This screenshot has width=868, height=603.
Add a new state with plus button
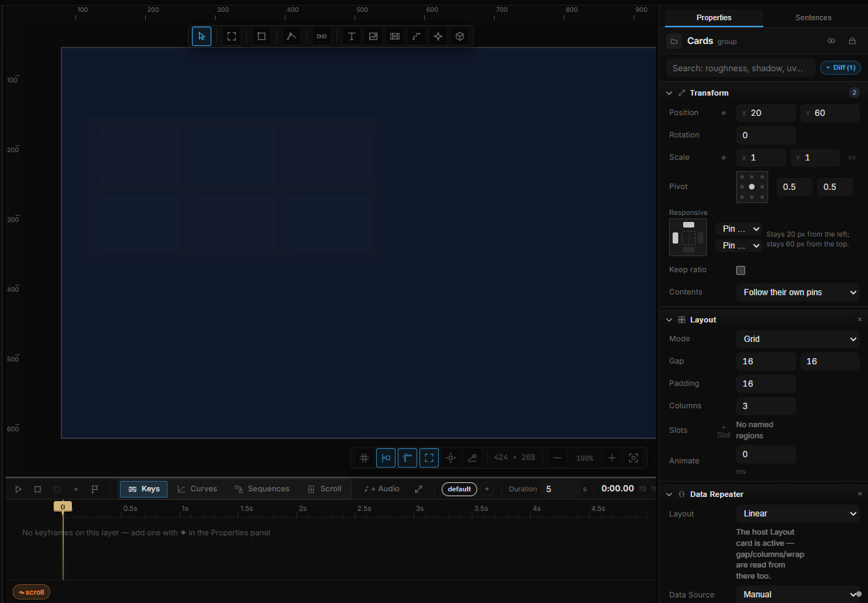[x=487, y=489]
